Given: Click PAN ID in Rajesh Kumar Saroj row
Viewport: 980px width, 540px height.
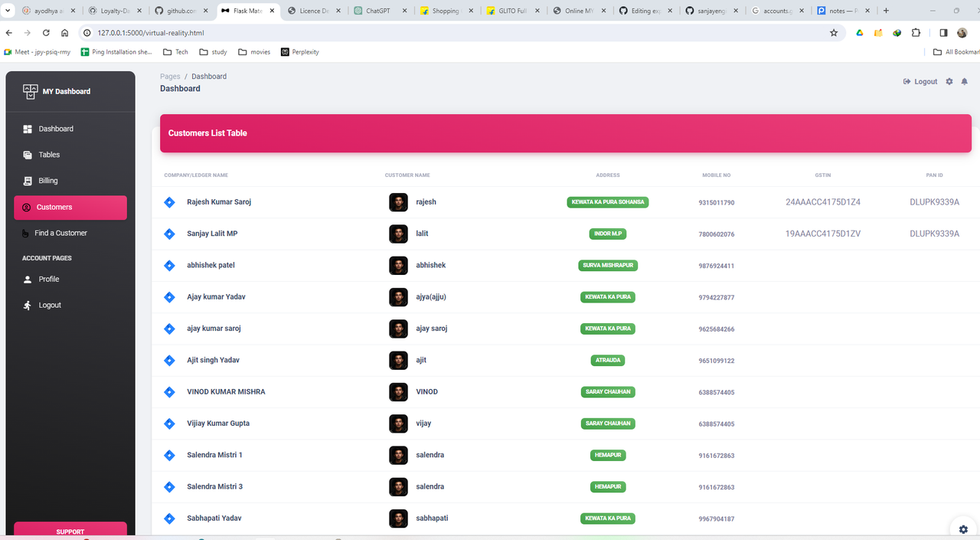Looking at the screenshot, I should point(934,202).
